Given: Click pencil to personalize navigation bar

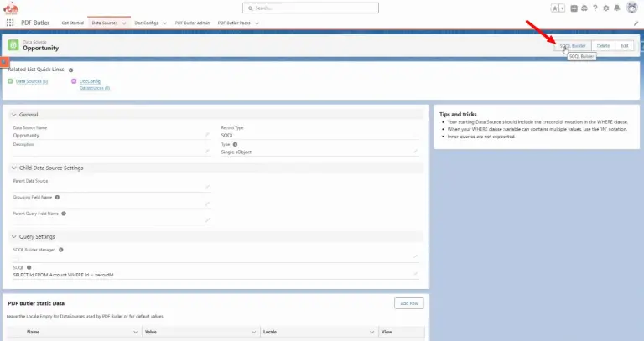Looking at the screenshot, I should click(636, 23).
